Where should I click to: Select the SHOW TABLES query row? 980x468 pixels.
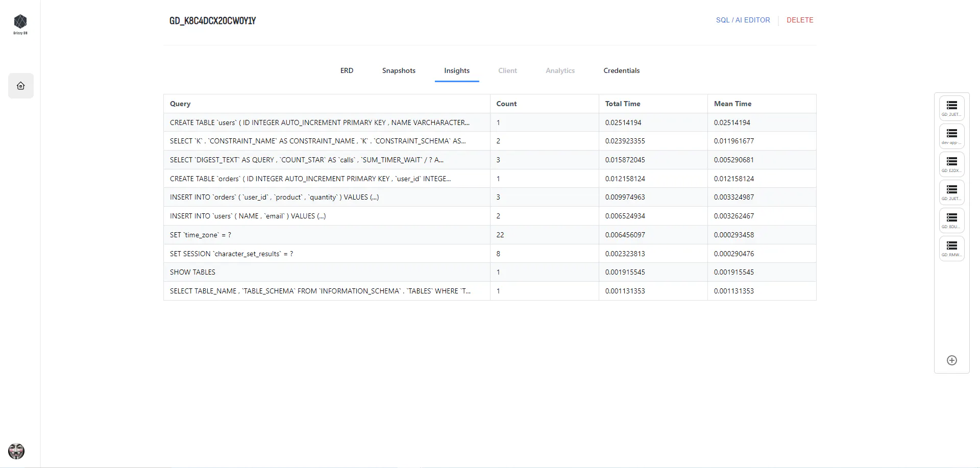point(490,272)
